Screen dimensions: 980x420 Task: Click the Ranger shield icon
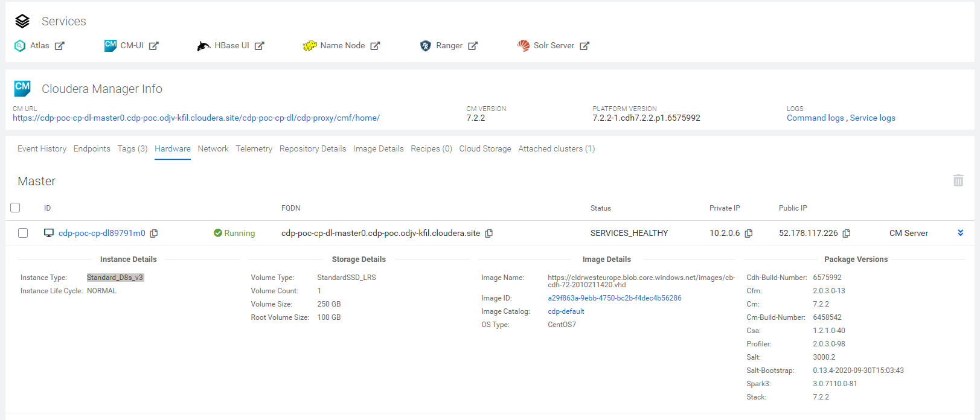426,46
